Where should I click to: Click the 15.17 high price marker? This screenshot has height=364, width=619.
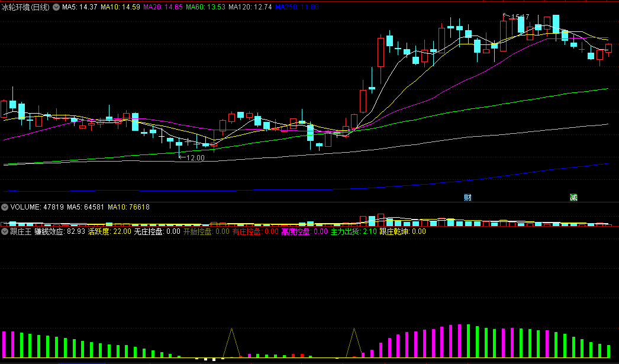click(x=520, y=17)
